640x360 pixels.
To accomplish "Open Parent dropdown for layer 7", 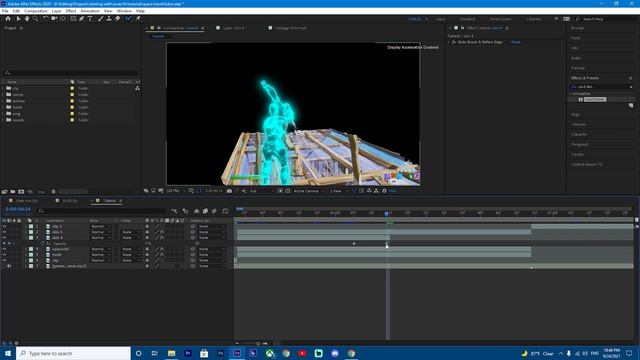I will [x=211, y=266].
